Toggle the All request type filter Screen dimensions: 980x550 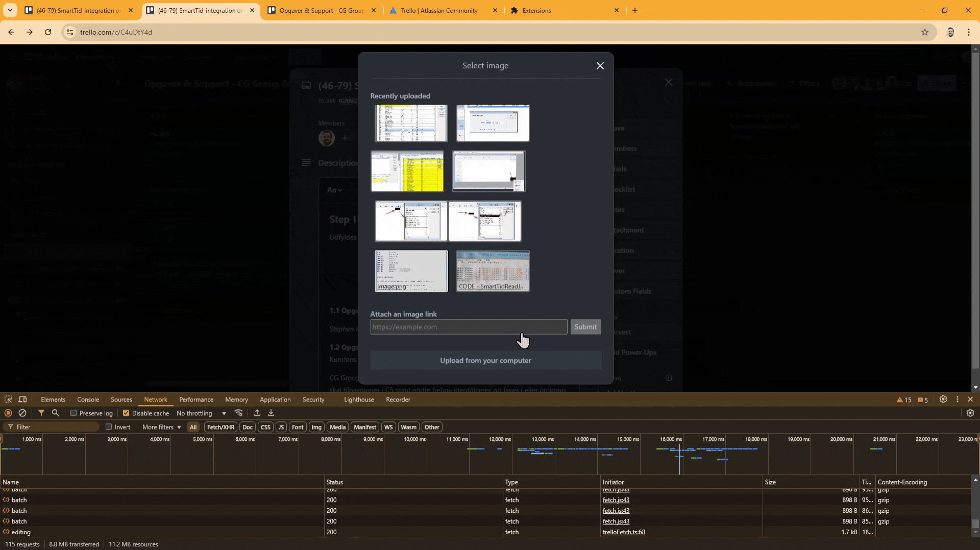point(193,427)
